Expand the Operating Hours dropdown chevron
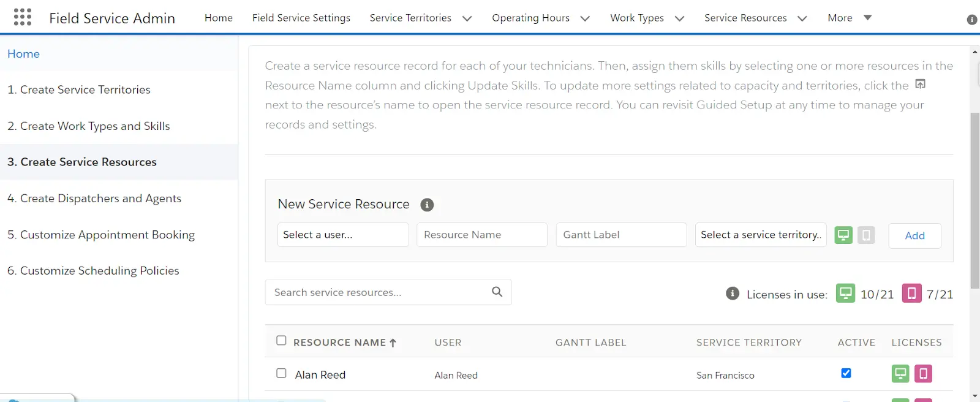This screenshot has height=402, width=980. coord(585,18)
